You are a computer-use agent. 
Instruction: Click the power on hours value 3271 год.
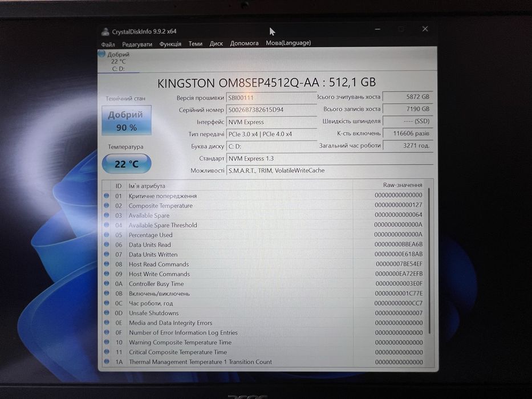[x=408, y=145]
